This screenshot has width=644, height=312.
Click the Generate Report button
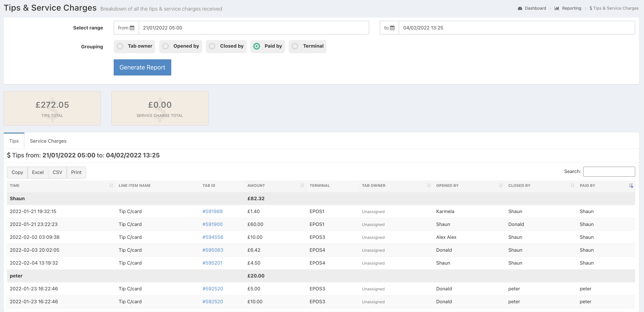pos(142,67)
